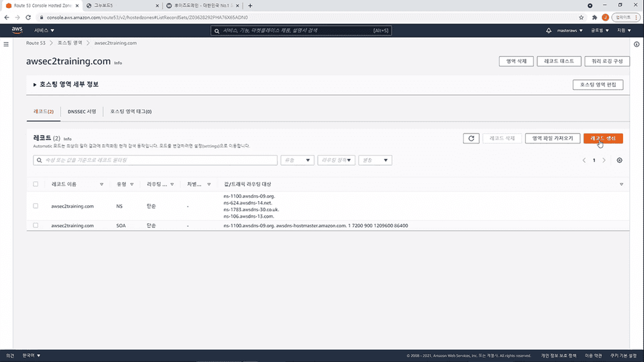Viewport: 644px width, 362px height.
Task: Click the record filter search field
Action: click(155, 160)
